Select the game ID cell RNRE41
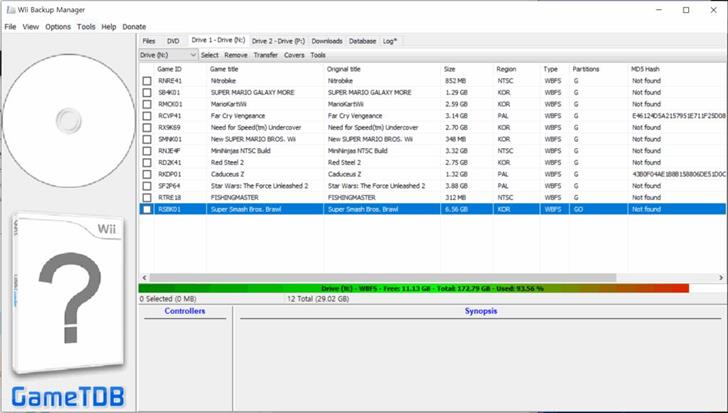 pos(170,81)
